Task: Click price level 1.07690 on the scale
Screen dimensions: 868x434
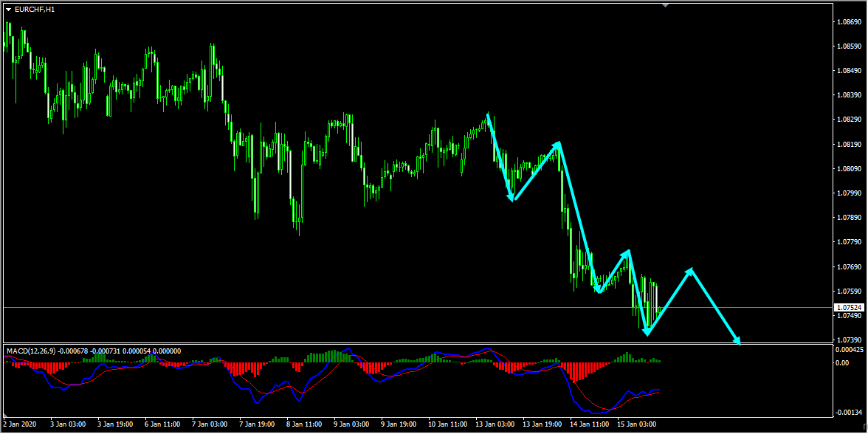Action: click(x=849, y=266)
